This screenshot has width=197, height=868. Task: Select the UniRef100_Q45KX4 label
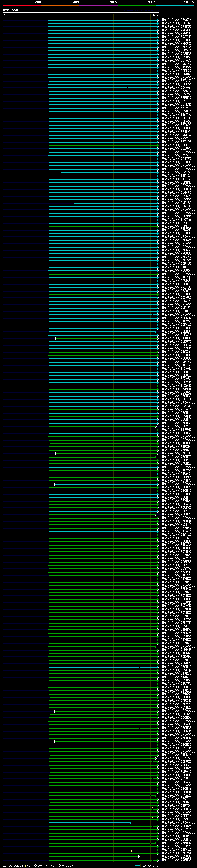[177, 67]
